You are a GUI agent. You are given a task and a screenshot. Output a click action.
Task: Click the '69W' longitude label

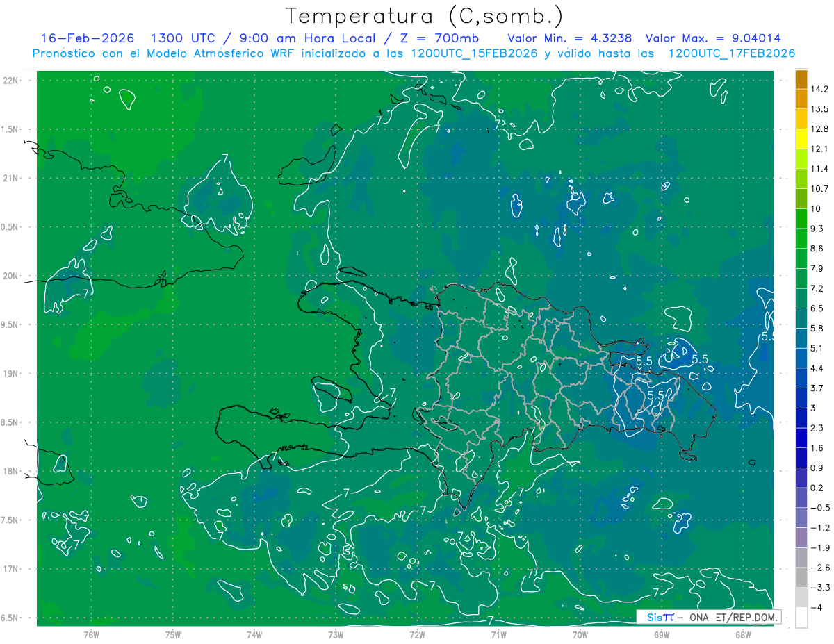(662, 635)
